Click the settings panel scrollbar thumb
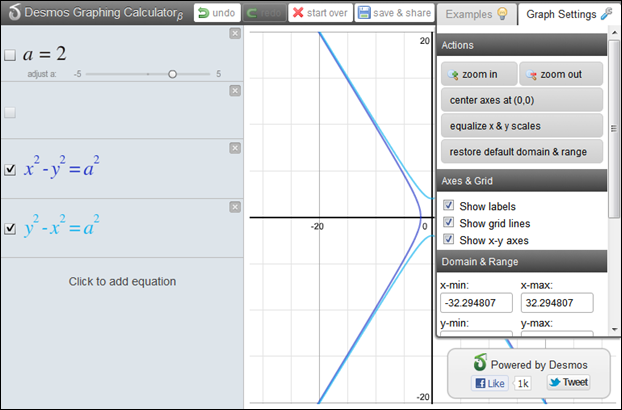Screen dimensions: 622x410 [x=614, y=128]
